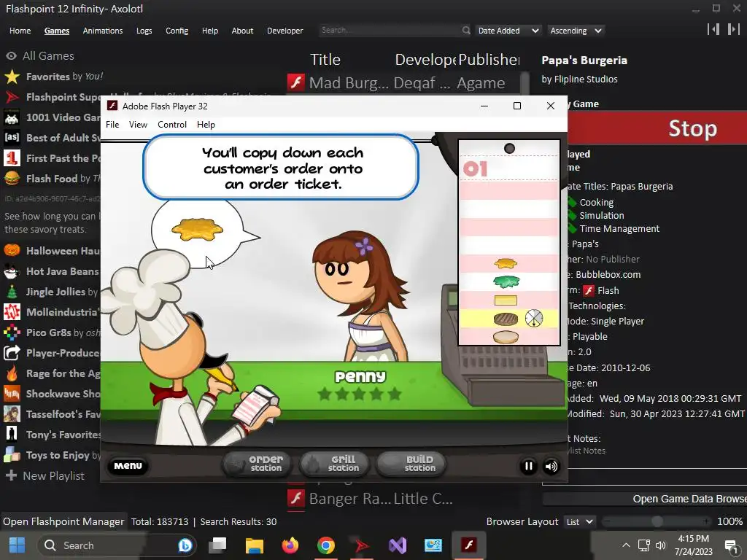This screenshot has height=560, width=747.
Task: Open the Home tab in Flashpoint
Action: pos(20,31)
